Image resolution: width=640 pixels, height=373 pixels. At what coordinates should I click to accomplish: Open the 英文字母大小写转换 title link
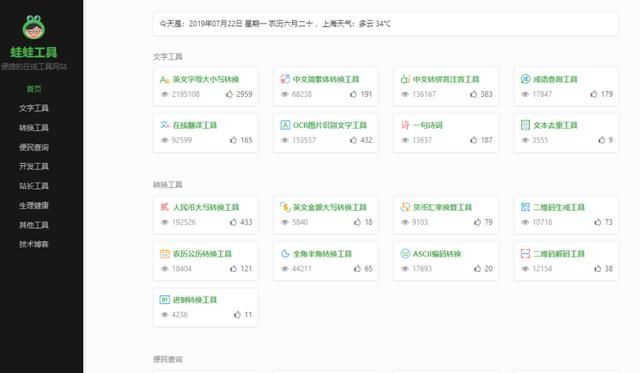click(206, 79)
